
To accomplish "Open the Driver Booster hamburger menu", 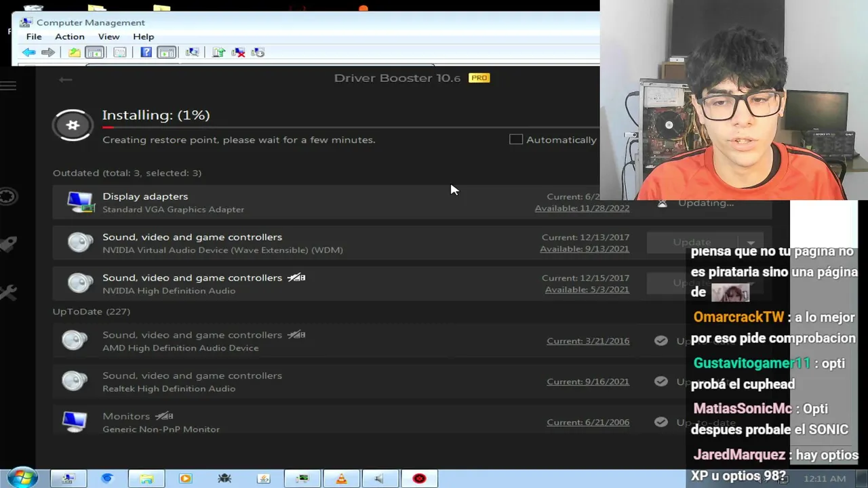I will coord(8,85).
